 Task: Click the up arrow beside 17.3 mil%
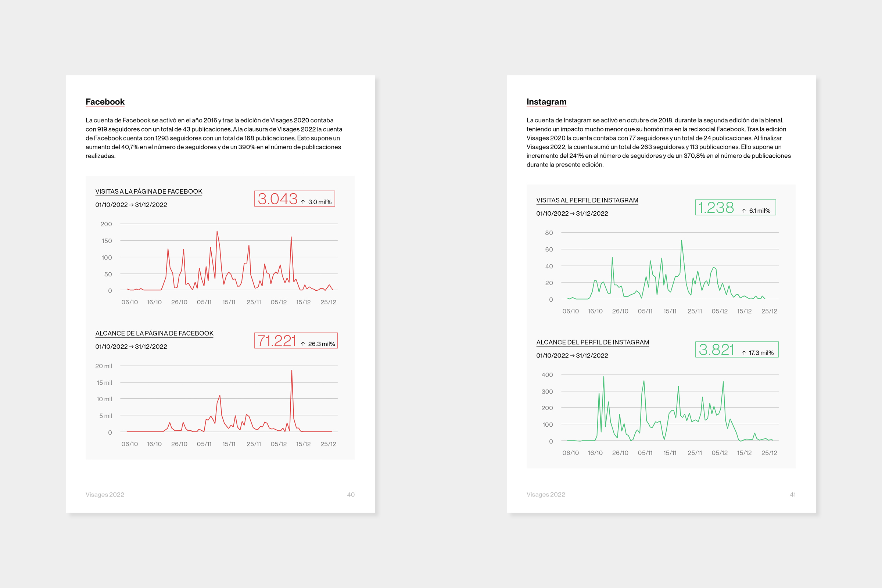click(x=744, y=353)
